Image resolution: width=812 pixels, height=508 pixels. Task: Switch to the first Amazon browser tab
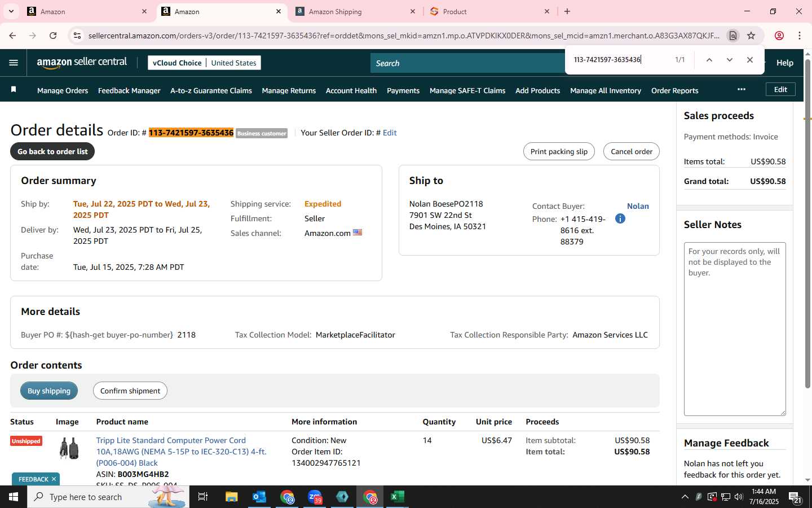coord(88,11)
